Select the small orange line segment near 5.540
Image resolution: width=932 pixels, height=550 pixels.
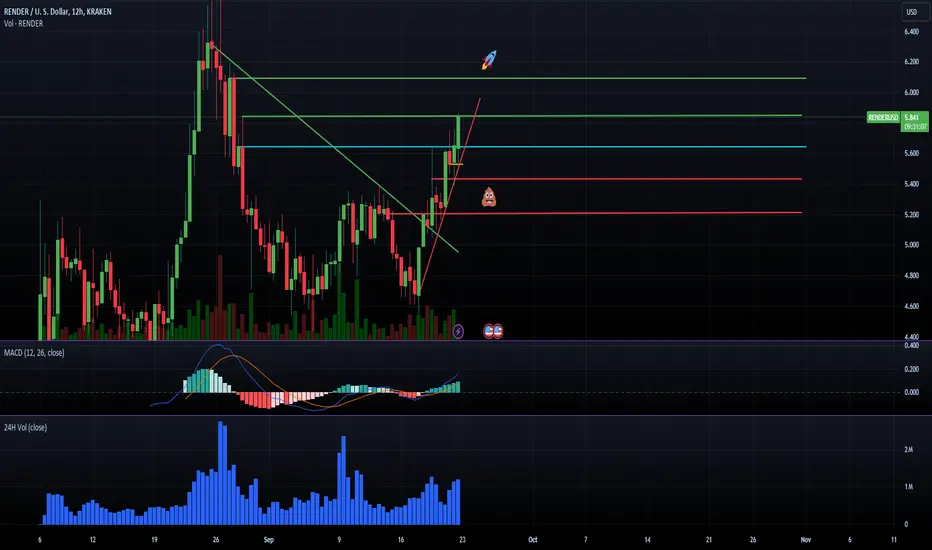[455, 164]
